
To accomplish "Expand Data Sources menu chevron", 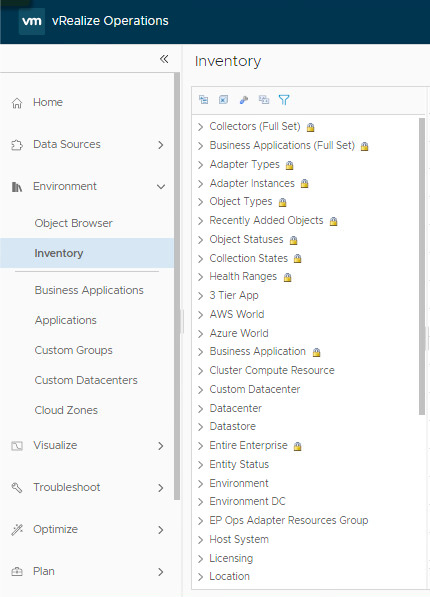I will 161,145.
